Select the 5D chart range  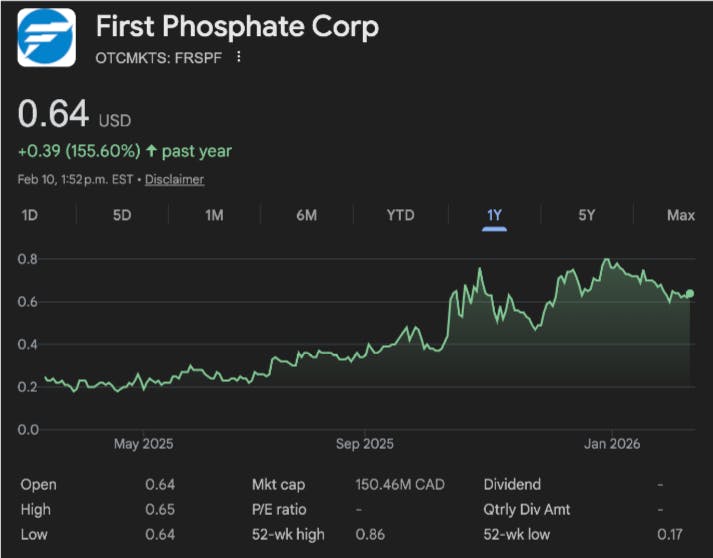pos(122,215)
